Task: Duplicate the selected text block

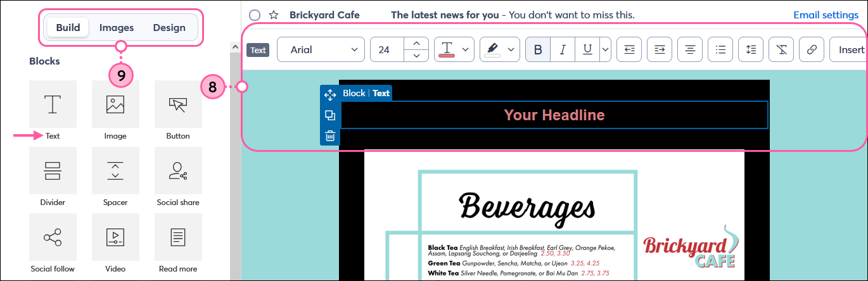Action: [x=329, y=115]
